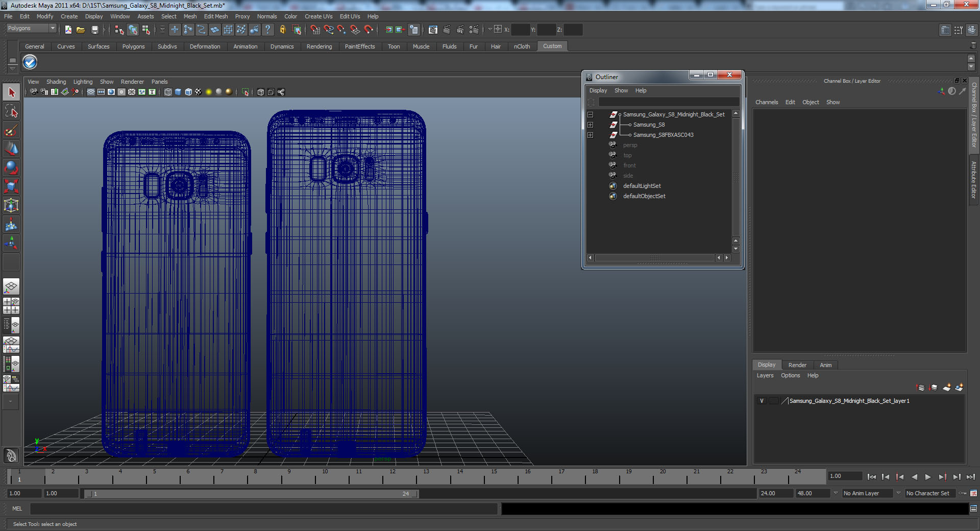This screenshot has height=531, width=980.
Task: Open the Create UVs menu
Action: (318, 16)
